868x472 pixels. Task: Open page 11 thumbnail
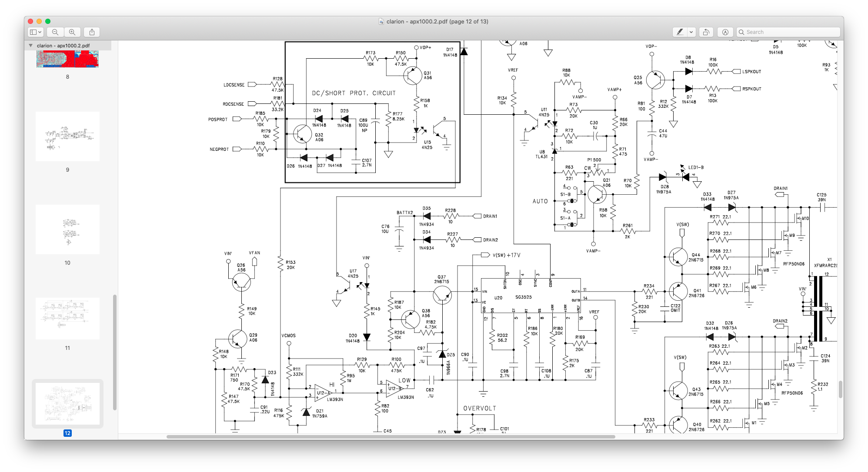pyautogui.click(x=67, y=319)
